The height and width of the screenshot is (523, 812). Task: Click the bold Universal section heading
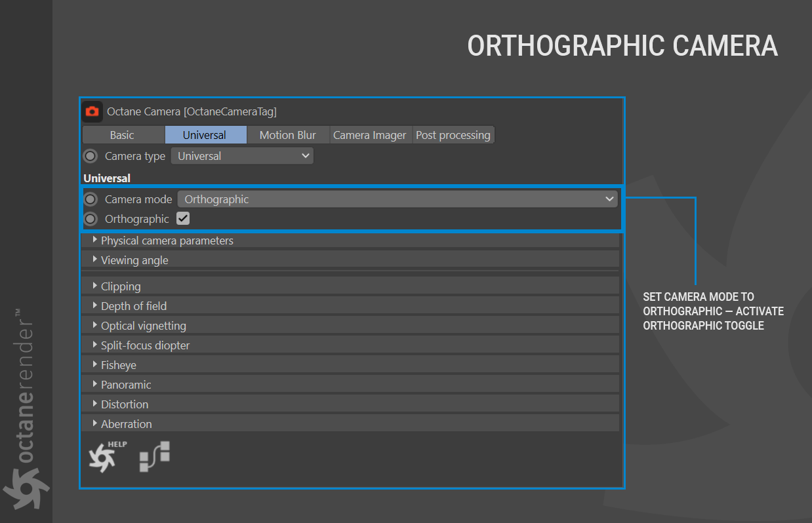(x=107, y=178)
